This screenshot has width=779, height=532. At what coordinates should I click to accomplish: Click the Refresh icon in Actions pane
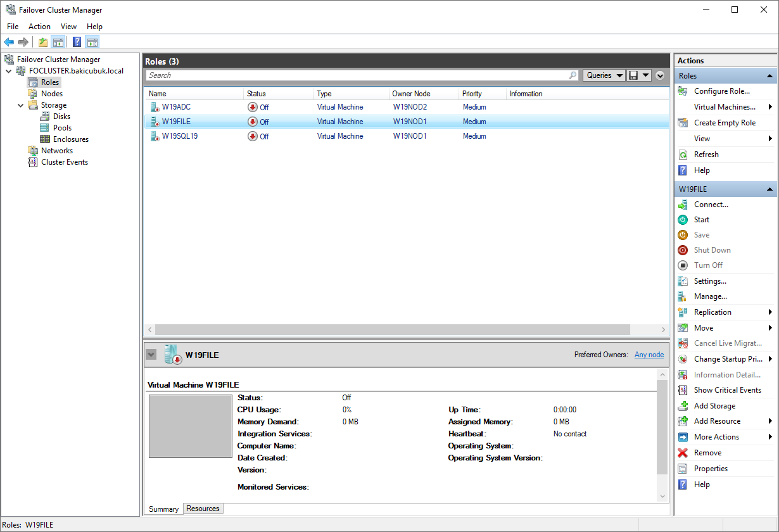[683, 155]
